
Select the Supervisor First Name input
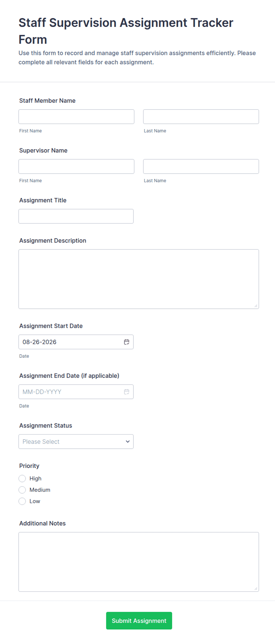click(x=76, y=167)
